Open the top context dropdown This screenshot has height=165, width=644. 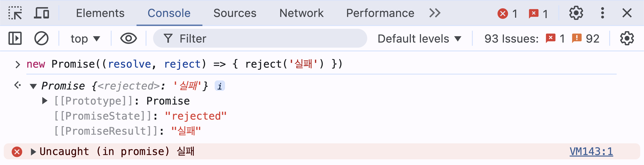click(x=85, y=39)
